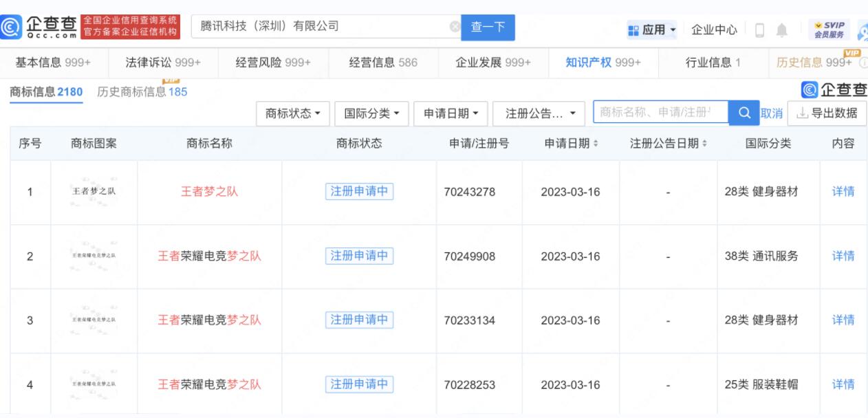Select the application number 70233134

[470, 320]
